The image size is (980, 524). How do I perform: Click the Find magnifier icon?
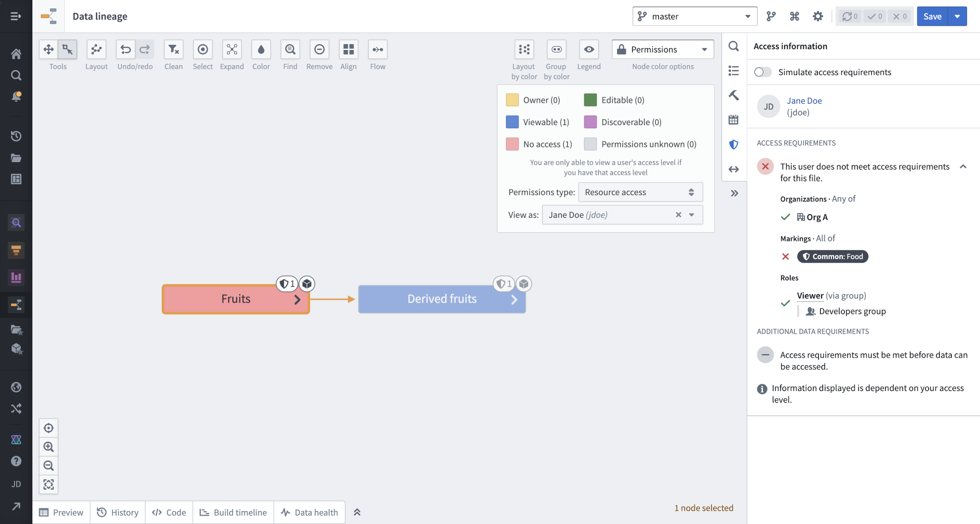coord(290,50)
